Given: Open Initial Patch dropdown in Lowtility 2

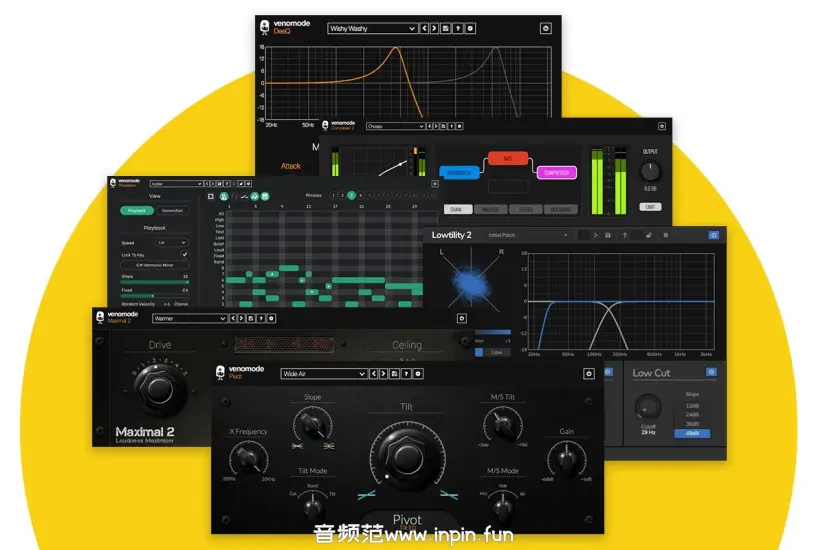Looking at the screenshot, I should [528, 235].
